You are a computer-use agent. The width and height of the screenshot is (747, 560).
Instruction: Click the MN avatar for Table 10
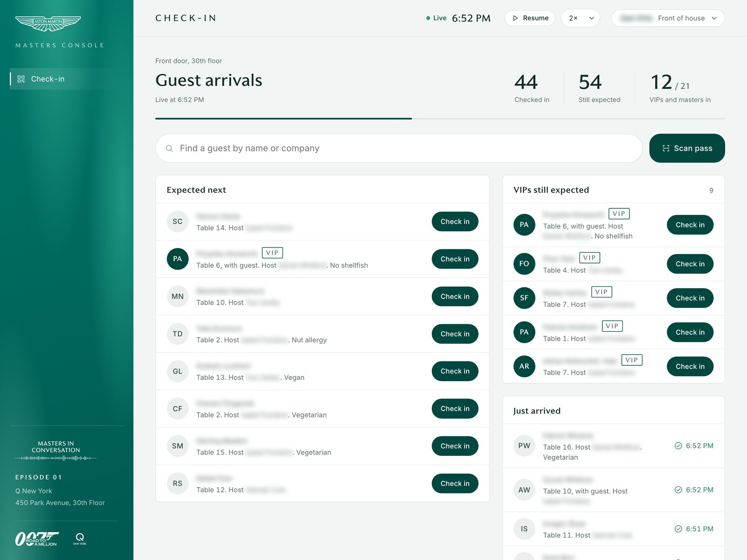177,296
